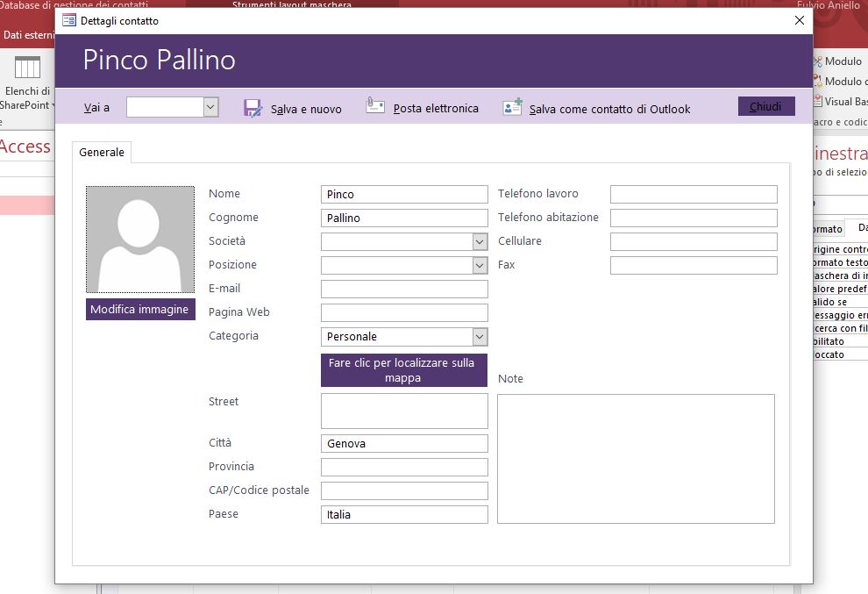Click the Posta elettronica mail icon
This screenshot has height=594, width=868.
pyautogui.click(x=374, y=105)
